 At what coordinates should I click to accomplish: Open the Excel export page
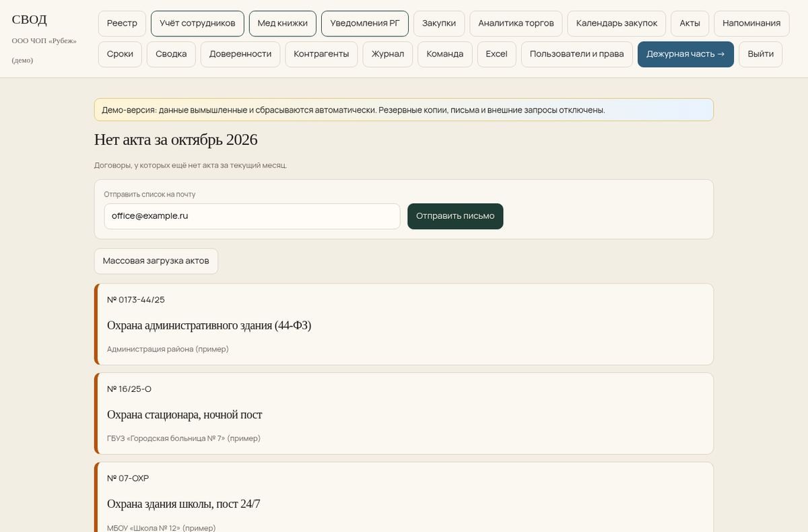click(497, 55)
